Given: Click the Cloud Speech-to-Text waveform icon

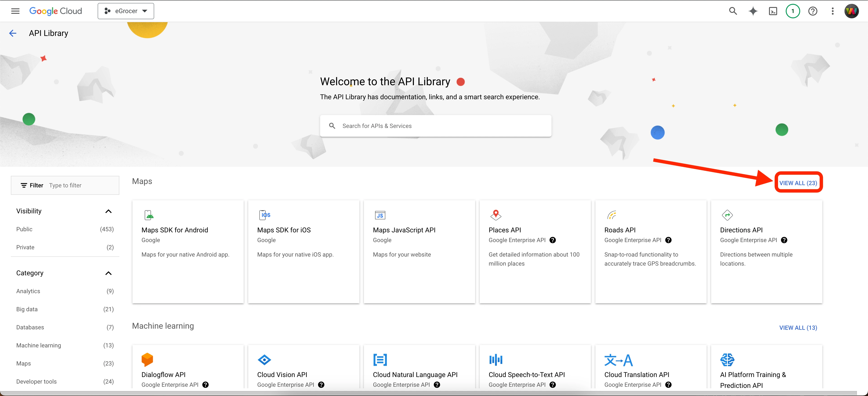Looking at the screenshot, I should [496, 360].
